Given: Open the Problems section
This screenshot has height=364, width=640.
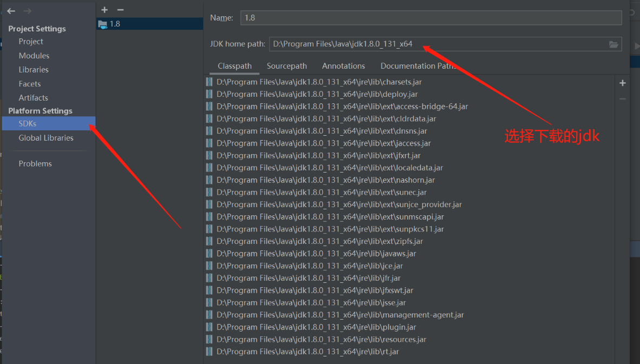Looking at the screenshot, I should [35, 163].
